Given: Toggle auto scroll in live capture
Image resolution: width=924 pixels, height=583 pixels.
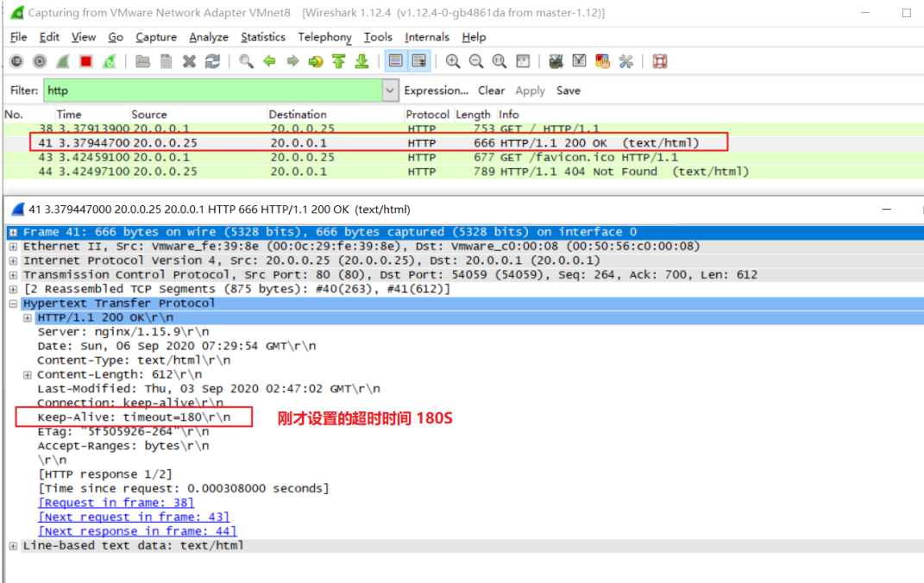Looking at the screenshot, I should coord(419,61).
